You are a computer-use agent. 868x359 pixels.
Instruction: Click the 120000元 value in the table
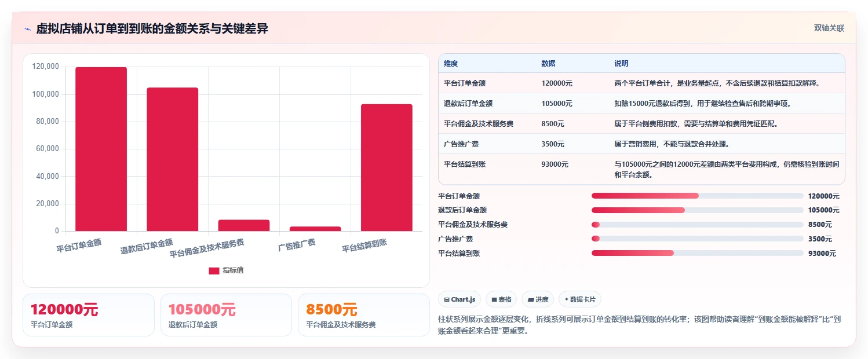(x=557, y=83)
